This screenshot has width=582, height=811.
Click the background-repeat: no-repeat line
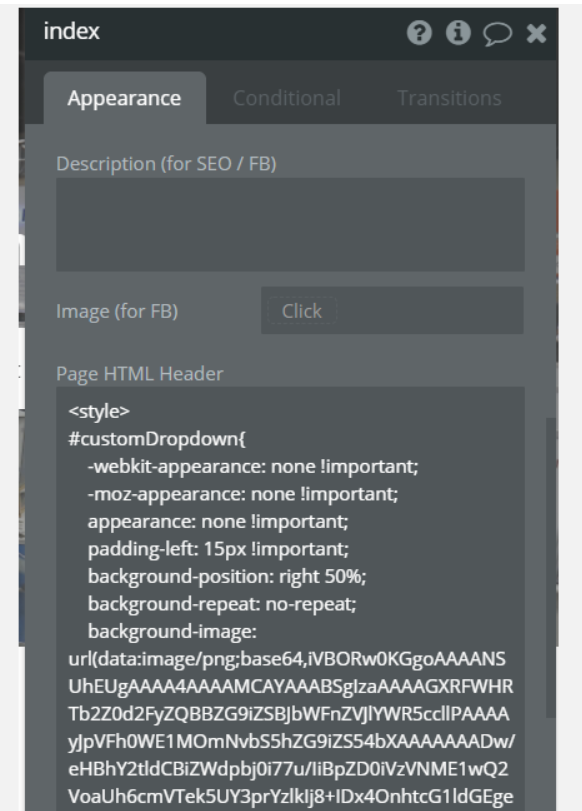point(222,604)
